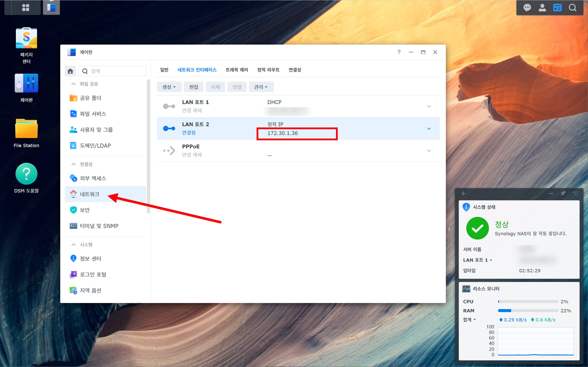
Task: Collapse the 파일 공유 sidebar section
Action: click(73, 84)
